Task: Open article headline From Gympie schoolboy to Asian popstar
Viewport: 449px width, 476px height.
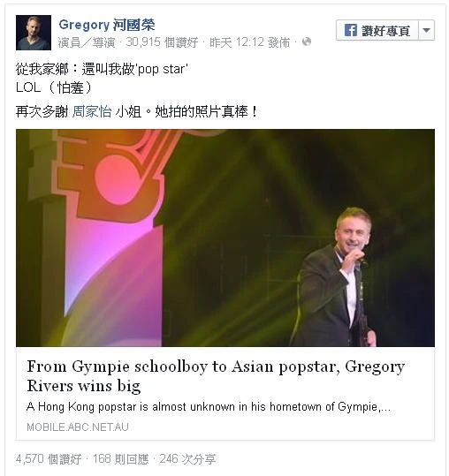Action: point(216,376)
